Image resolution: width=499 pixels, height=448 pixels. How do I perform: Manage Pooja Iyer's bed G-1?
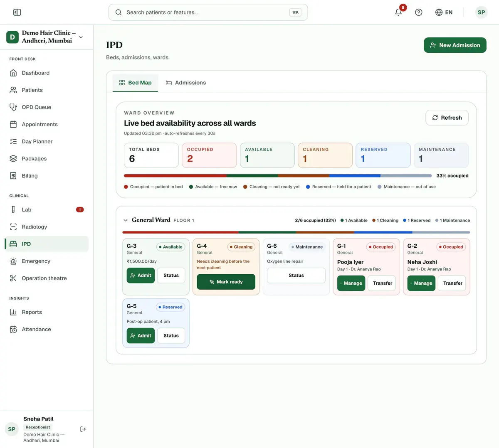click(x=351, y=283)
